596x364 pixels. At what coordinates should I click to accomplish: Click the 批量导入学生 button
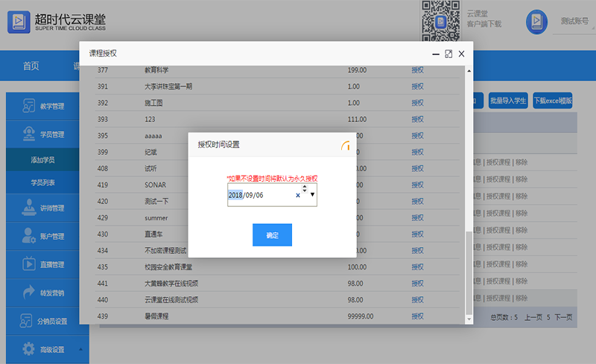pyautogui.click(x=508, y=101)
